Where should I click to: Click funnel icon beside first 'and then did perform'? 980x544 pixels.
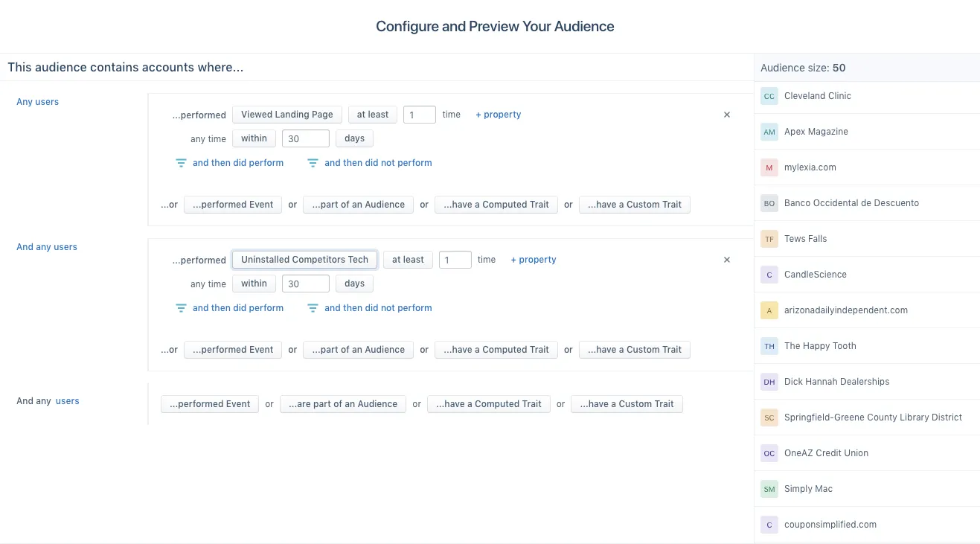pos(181,163)
